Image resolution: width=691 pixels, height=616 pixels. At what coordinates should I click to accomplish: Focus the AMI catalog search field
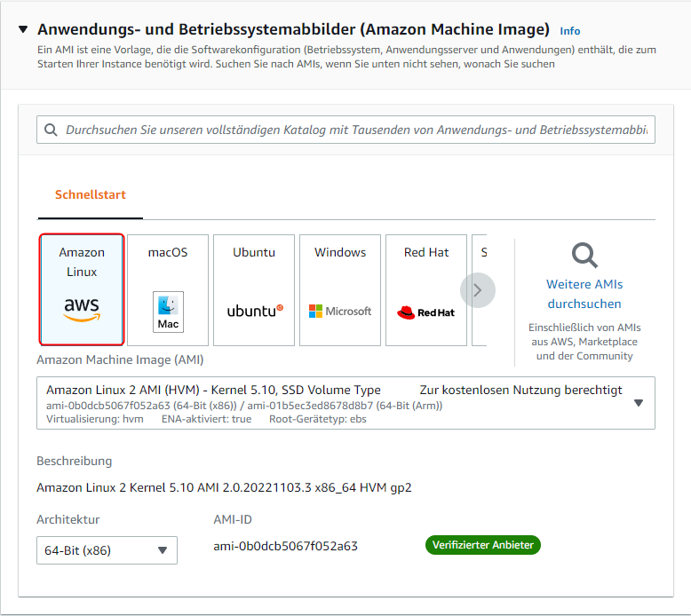point(355,130)
